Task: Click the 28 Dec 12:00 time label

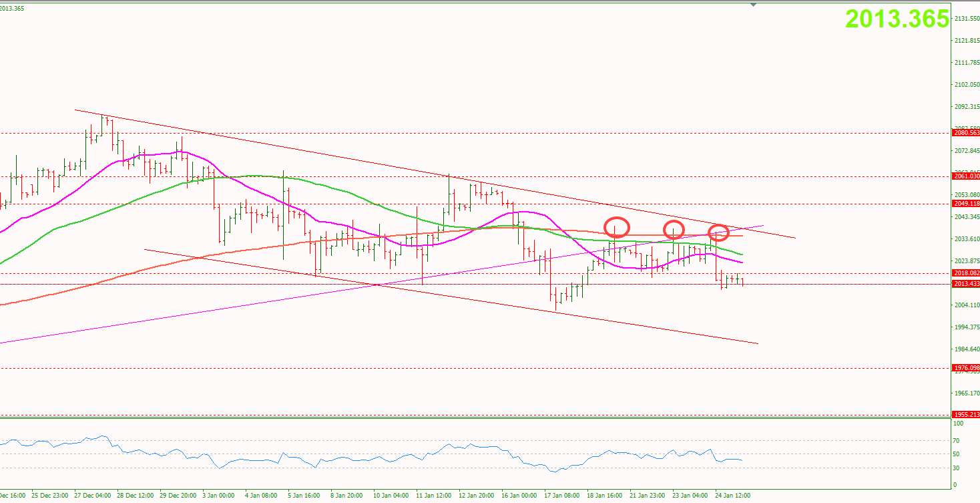Action: (x=136, y=496)
